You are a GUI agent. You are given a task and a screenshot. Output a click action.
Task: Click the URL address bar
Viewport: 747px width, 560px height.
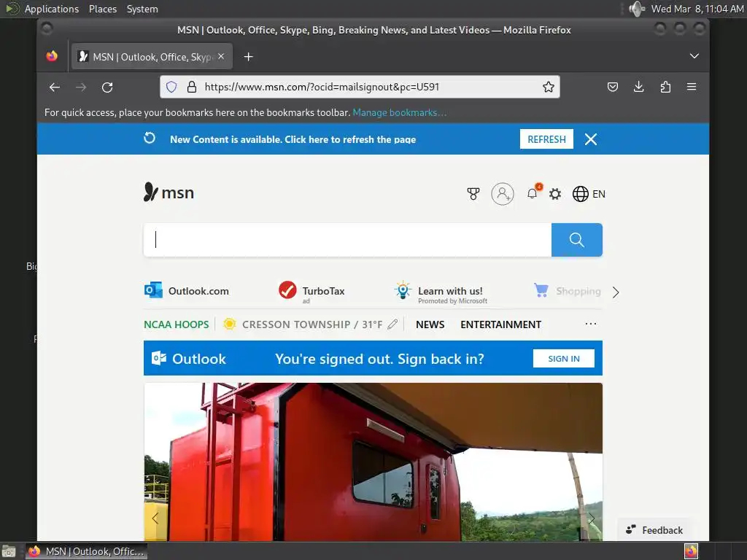[x=360, y=87]
